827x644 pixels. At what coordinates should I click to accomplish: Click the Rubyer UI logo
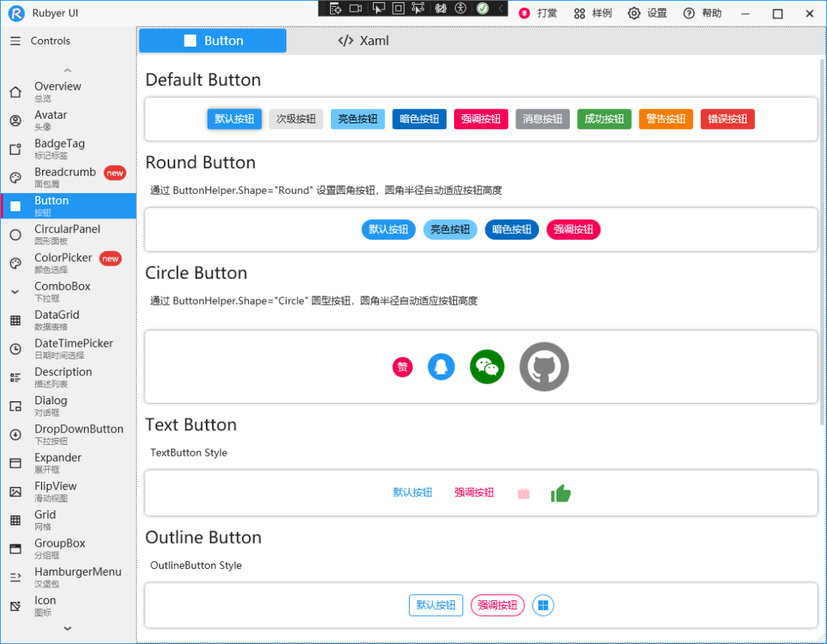point(16,13)
